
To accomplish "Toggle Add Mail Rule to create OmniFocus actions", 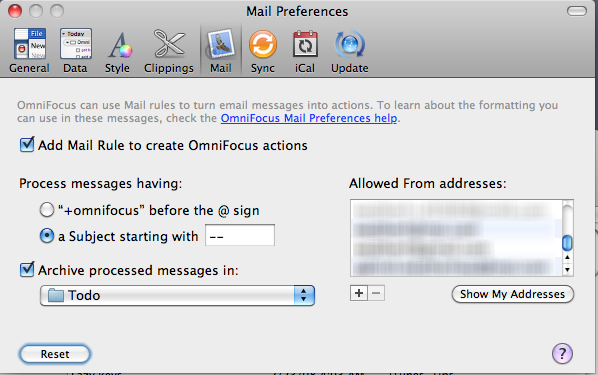I will (x=27, y=145).
